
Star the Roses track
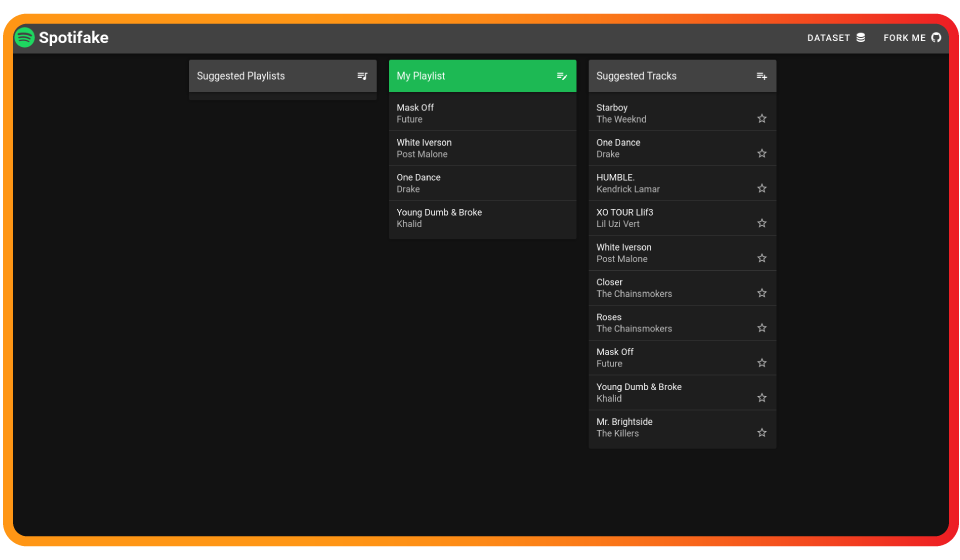[762, 328]
